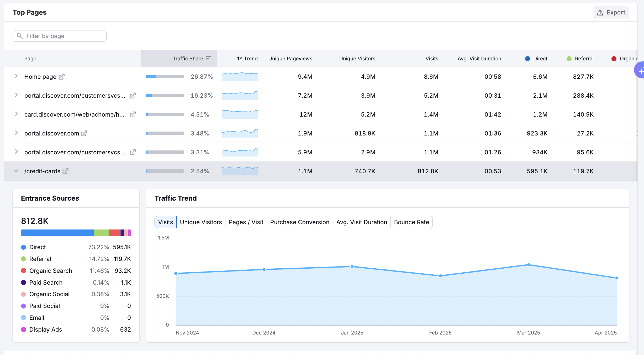
Task: Select the Bounce Rate tab
Action: tap(411, 222)
